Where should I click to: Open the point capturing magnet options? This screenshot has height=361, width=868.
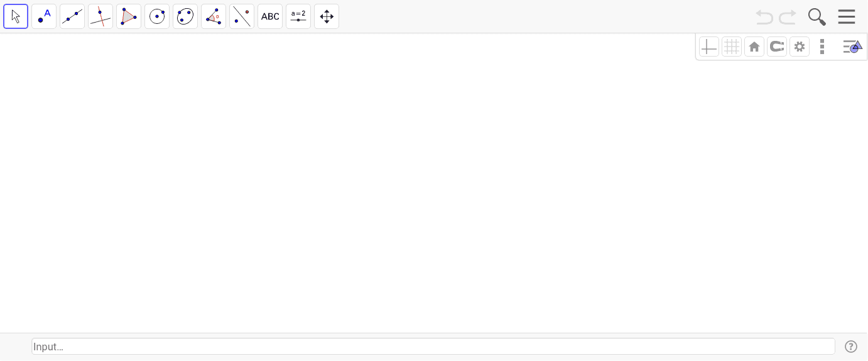(x=777, y=47)
